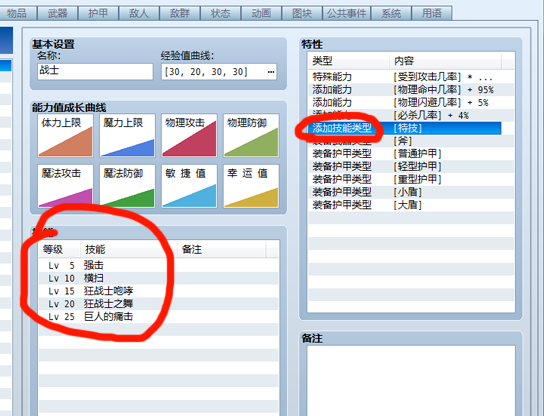Switch to the 敌人 tab
Viewport: 544px width, 416px height.
pyautogui.click(x=139, y=13)
